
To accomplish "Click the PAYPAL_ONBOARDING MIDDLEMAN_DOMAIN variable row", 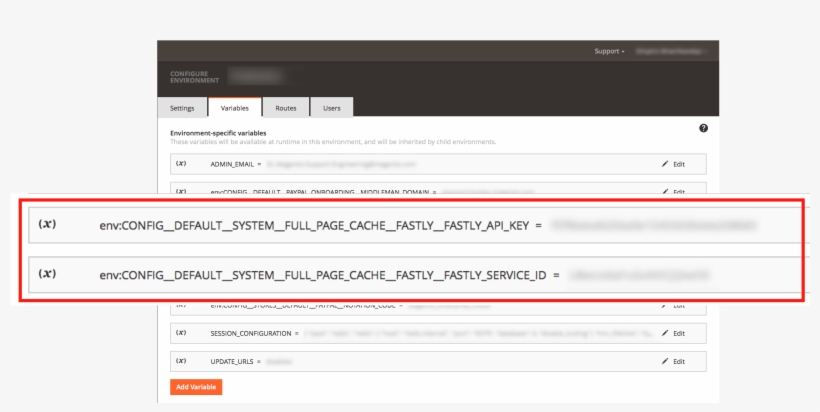I will tap(438, 188).
